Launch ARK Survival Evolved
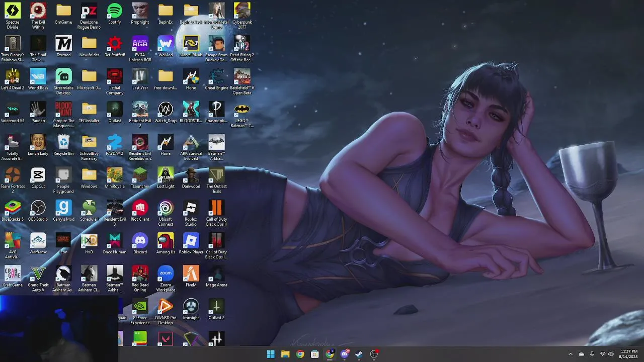 click(191, 147)
